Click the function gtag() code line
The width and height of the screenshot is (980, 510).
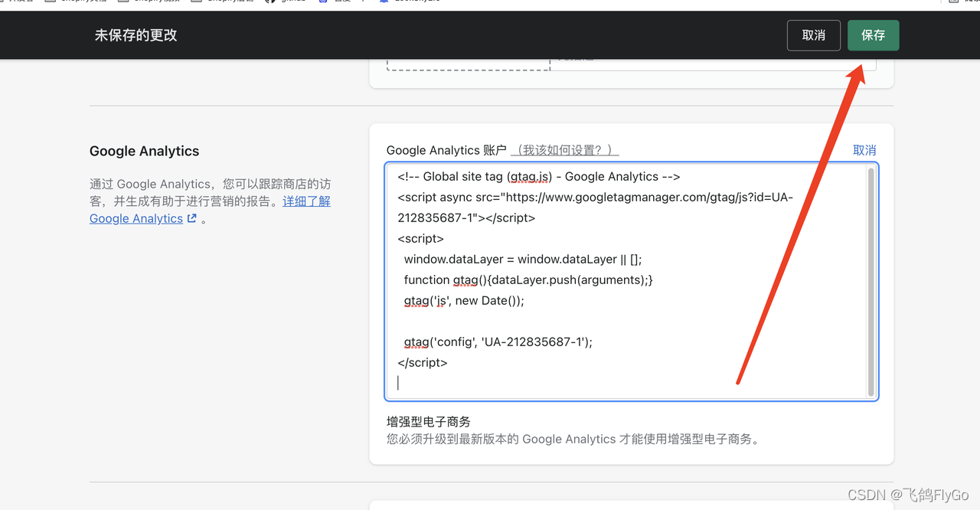tap(528, 280)
